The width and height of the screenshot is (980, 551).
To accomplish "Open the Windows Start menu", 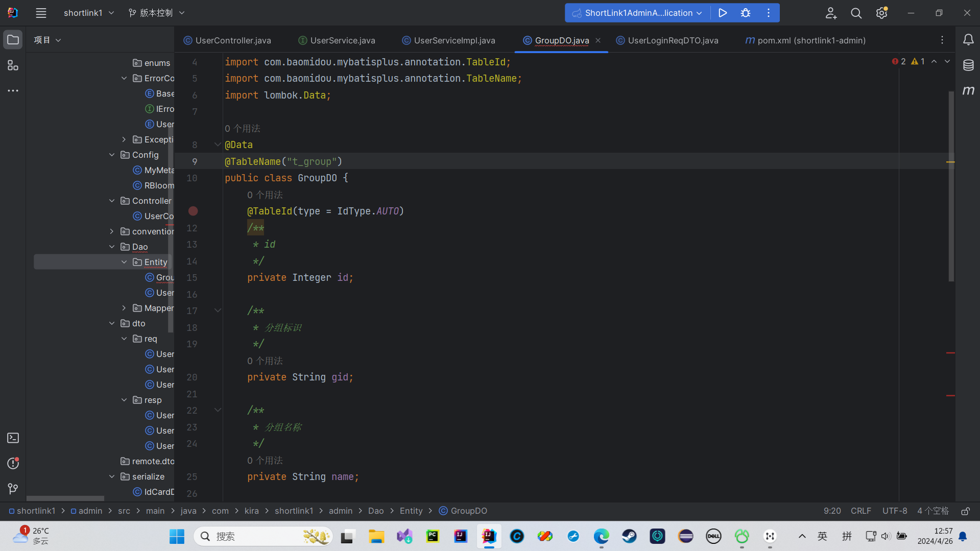I will pyautogui.click(x=177, y=536).
